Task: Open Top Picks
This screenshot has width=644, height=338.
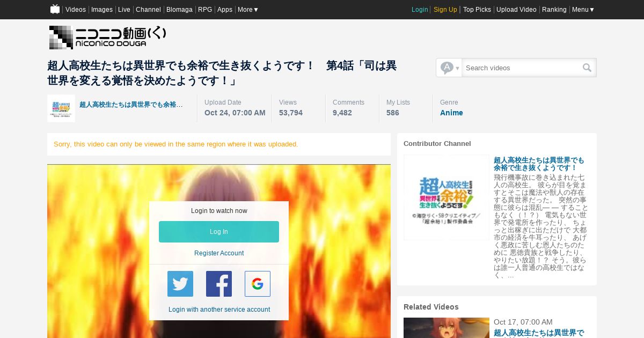Action: tap(477, 10)
